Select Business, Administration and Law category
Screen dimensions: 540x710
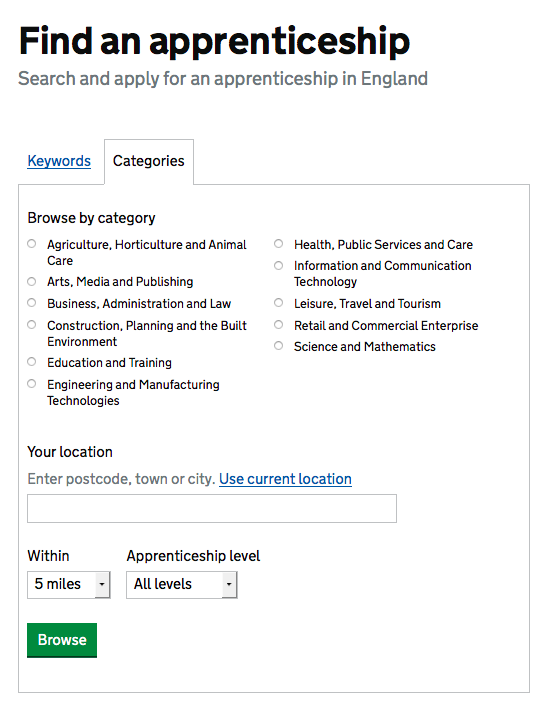31,302
